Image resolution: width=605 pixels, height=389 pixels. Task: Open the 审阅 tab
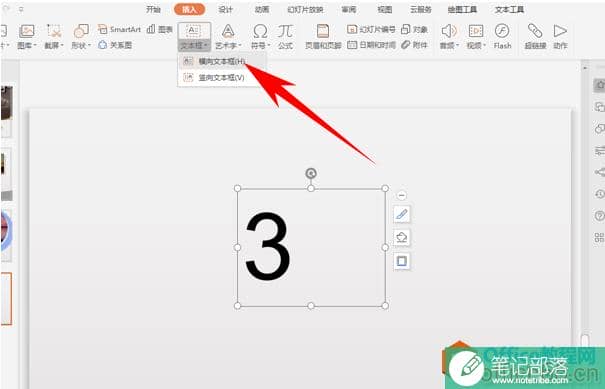pos(349,9)
